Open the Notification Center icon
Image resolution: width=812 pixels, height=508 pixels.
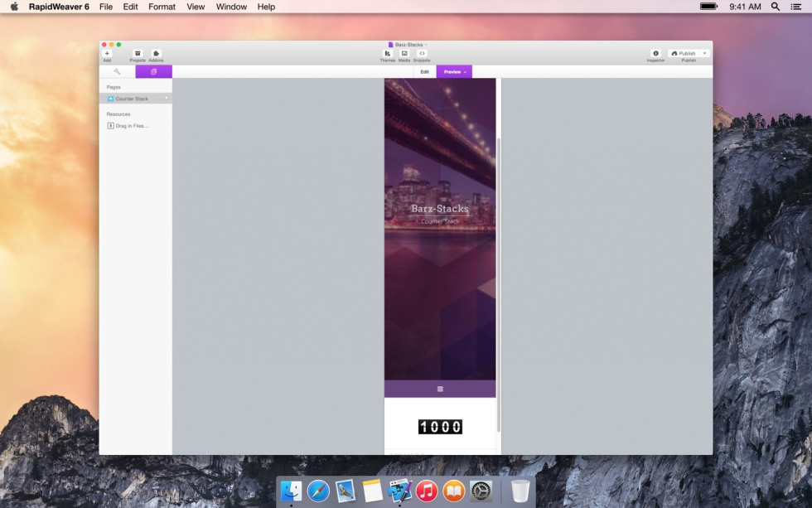click(796, 7)
